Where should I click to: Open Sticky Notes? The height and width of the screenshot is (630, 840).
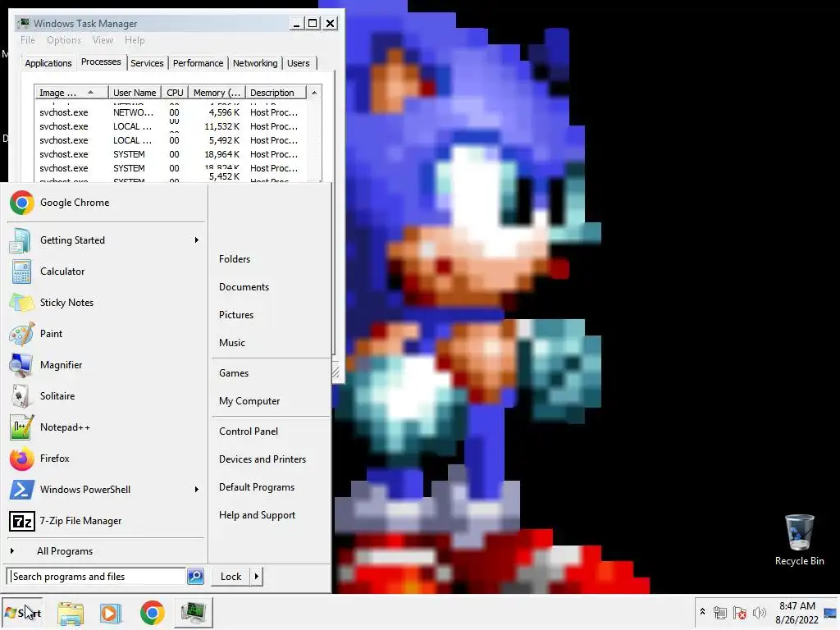point(106,302)
